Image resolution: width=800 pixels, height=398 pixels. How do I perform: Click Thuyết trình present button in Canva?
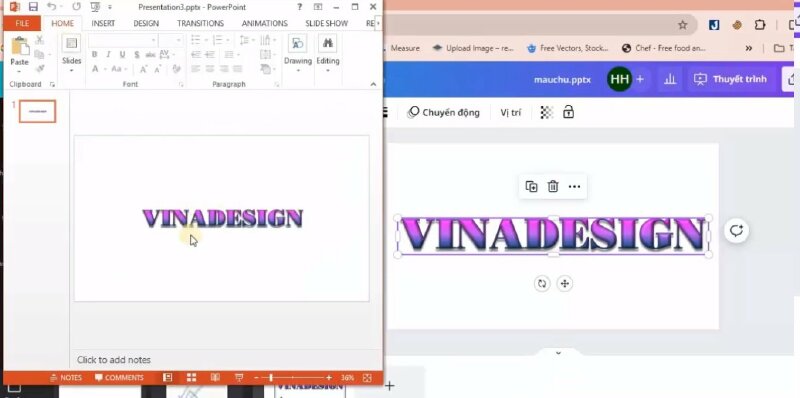[x=730, y=79]
